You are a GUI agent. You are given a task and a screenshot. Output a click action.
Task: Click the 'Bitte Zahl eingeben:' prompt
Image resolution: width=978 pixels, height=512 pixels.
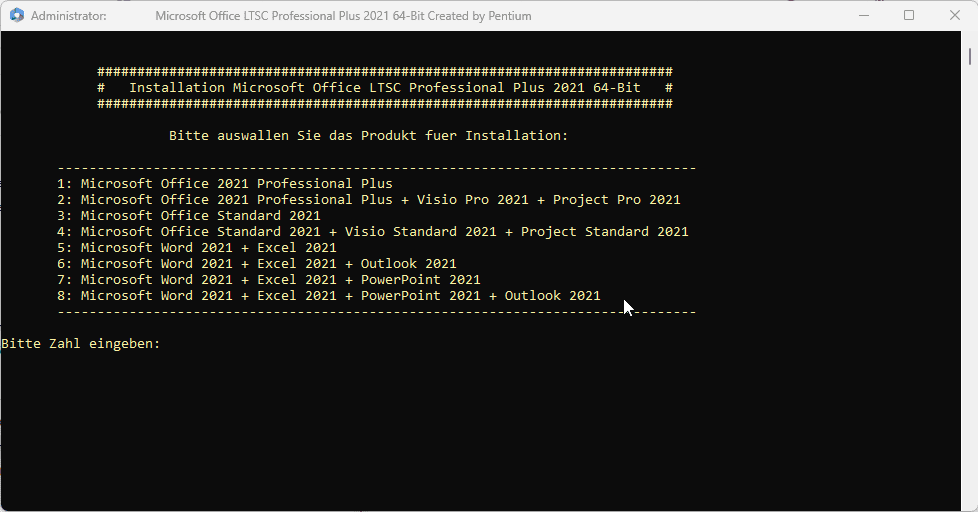(x=81, y=344)
